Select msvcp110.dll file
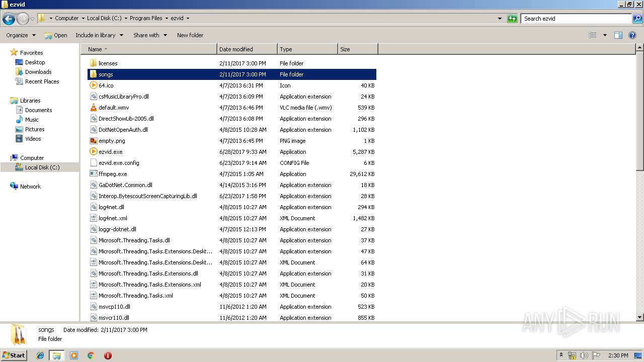 (114, 307)
